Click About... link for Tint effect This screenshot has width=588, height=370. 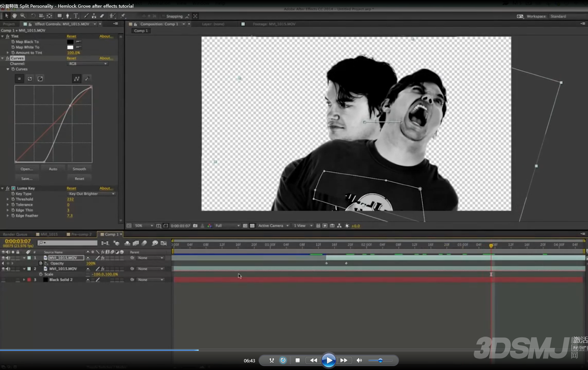106,36
